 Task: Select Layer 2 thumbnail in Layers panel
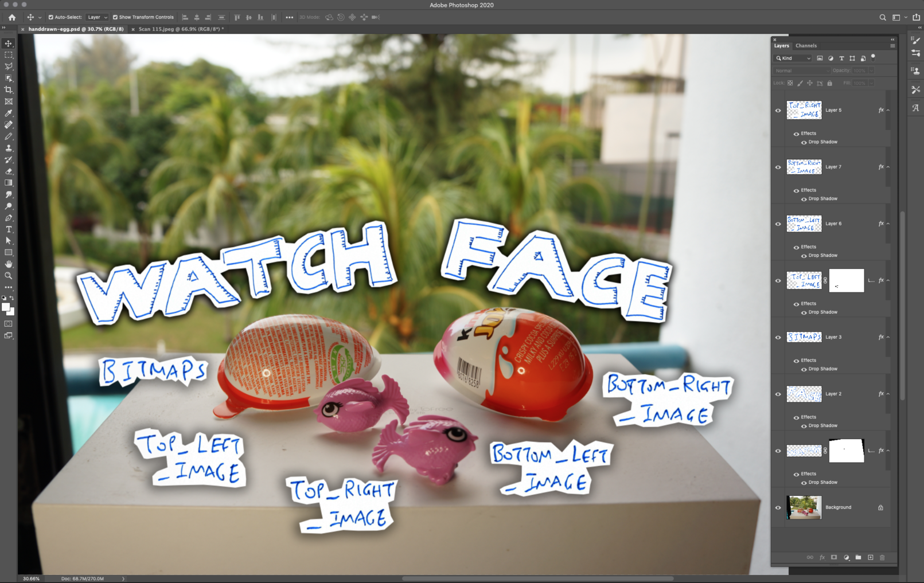pyautogui.click(x=804, y=394)
